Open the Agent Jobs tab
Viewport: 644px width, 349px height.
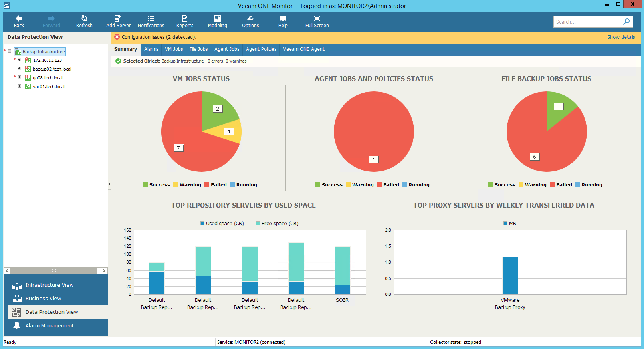point(227,49)
